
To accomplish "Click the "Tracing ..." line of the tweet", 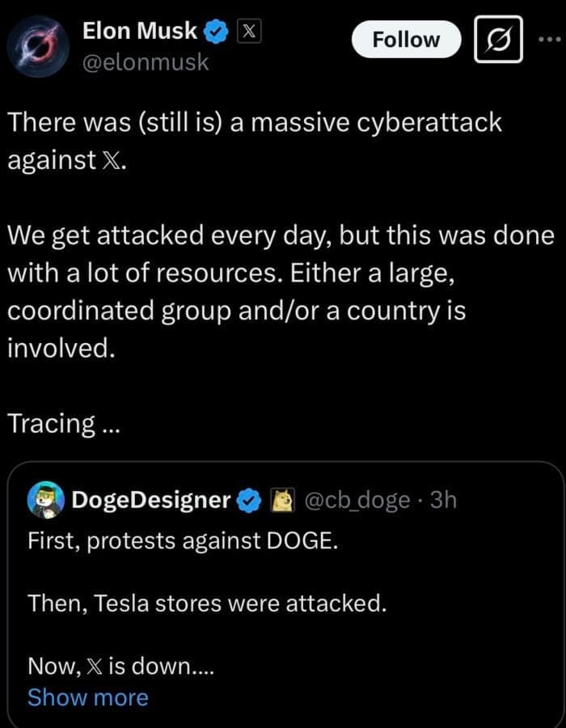I will click(x=63, y=424).
